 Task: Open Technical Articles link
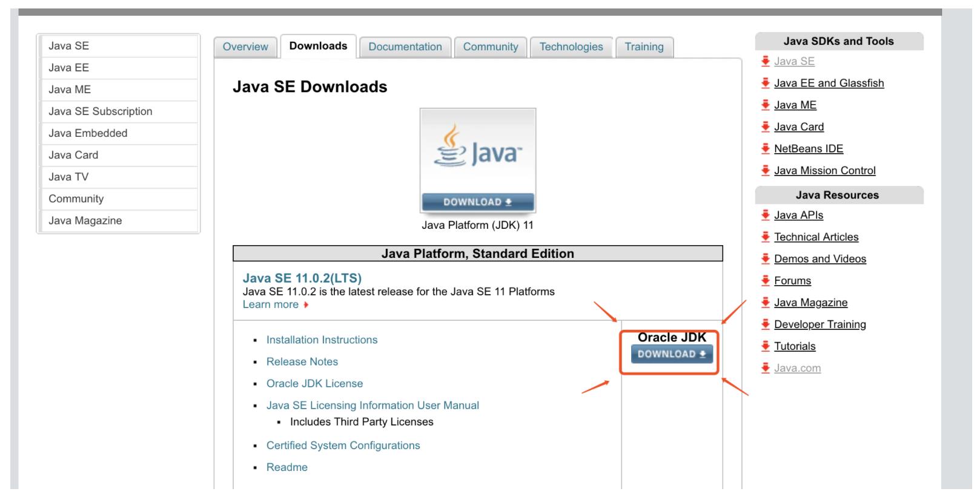[816, 237]
